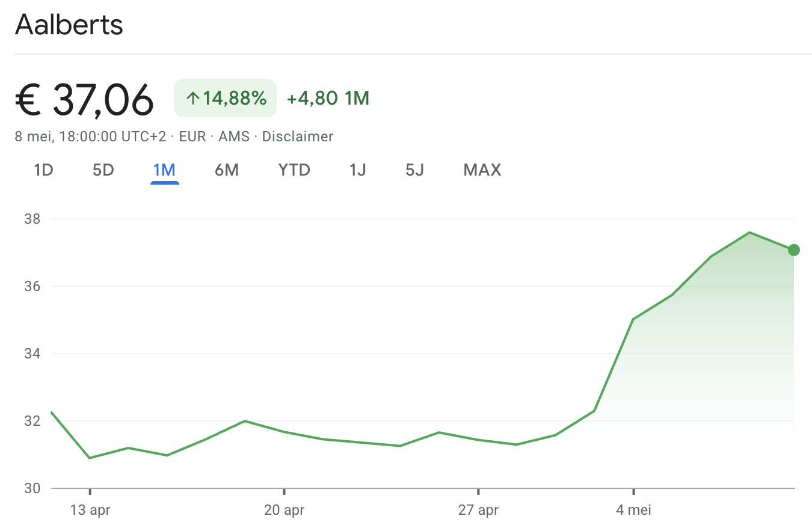Image resolution: width=812 pixels, height=528 pixels.
Task: Click the 36 y-axis value
Action: pyautogui.click(x=32, y=286)
